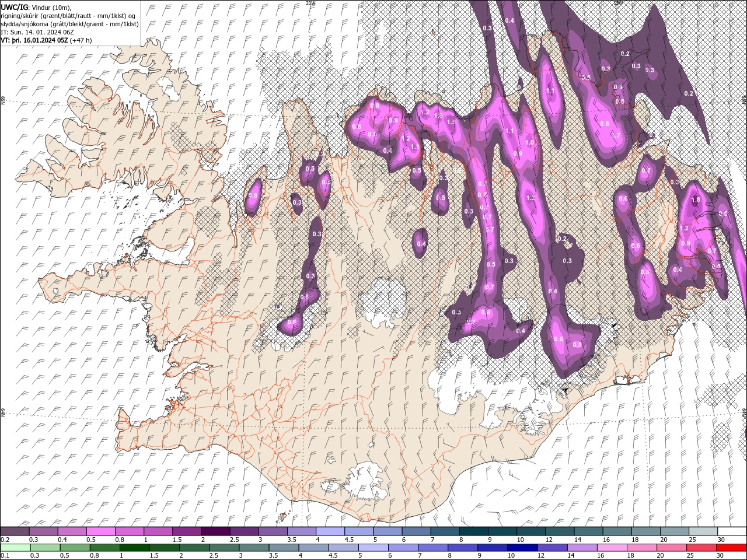
Task: Select the darkest purple 2 swatch in the upper legend
Action: click(x=215, y=531)
